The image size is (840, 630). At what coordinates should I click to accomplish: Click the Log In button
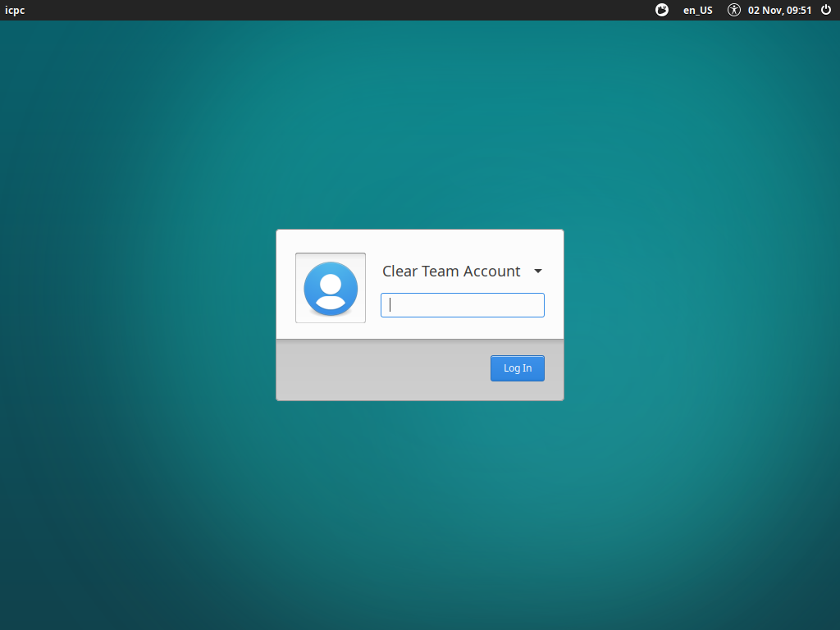tap(518, 368)
